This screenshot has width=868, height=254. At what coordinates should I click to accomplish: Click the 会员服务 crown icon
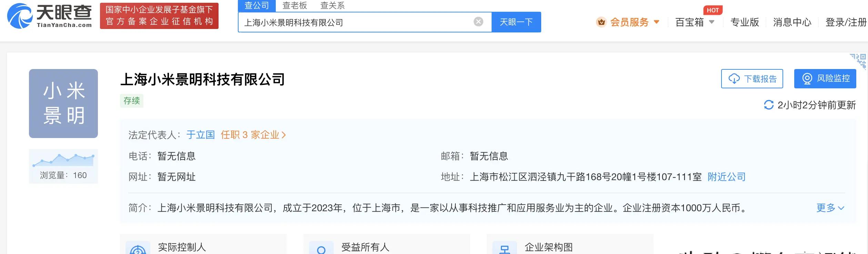coord(601,22)
